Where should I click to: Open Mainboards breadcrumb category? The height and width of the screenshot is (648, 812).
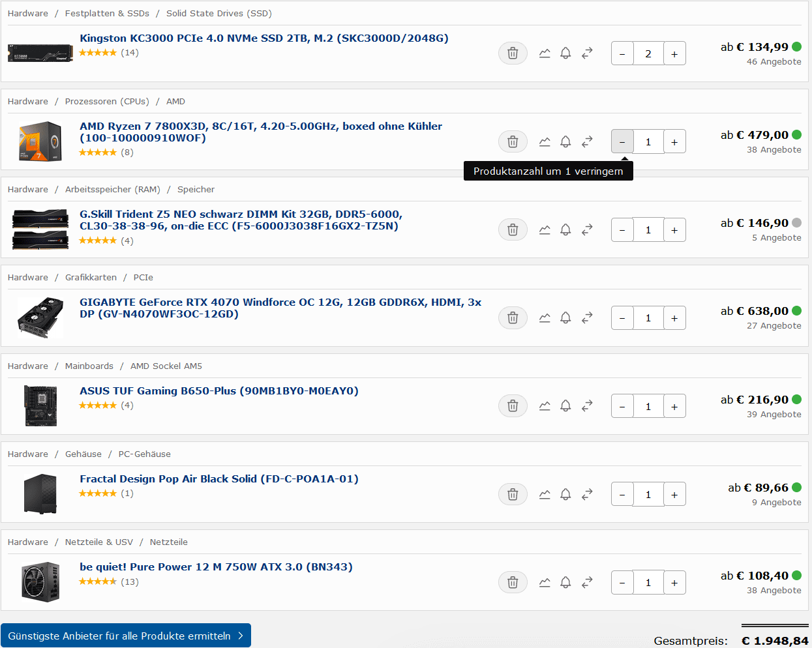pyautogui.click(x=89, y=366)
